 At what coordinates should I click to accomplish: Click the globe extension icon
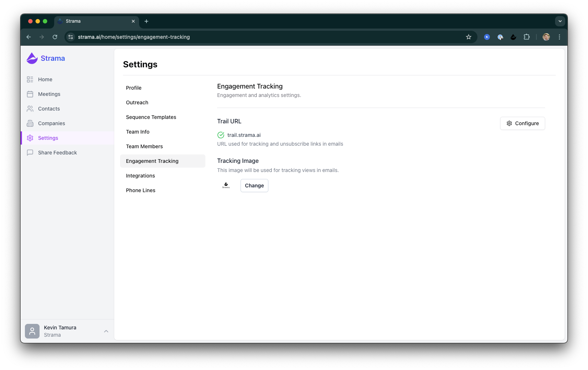click(500, 37)
